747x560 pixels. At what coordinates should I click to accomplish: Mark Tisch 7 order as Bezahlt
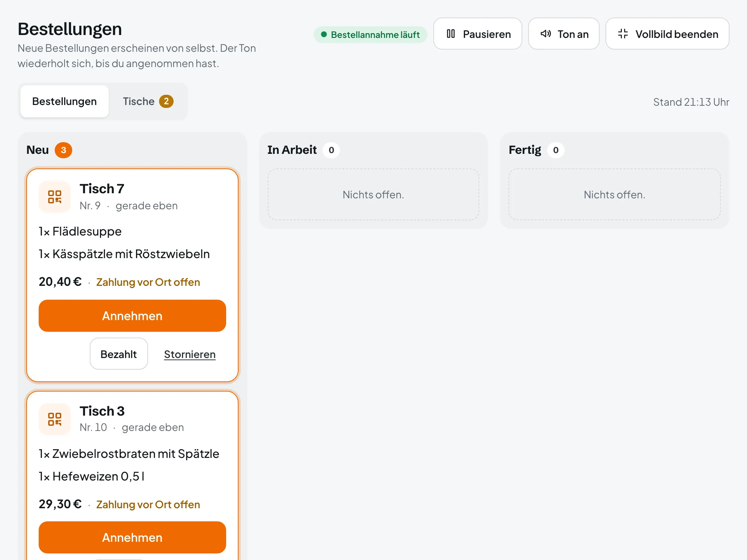click(119, 354)
